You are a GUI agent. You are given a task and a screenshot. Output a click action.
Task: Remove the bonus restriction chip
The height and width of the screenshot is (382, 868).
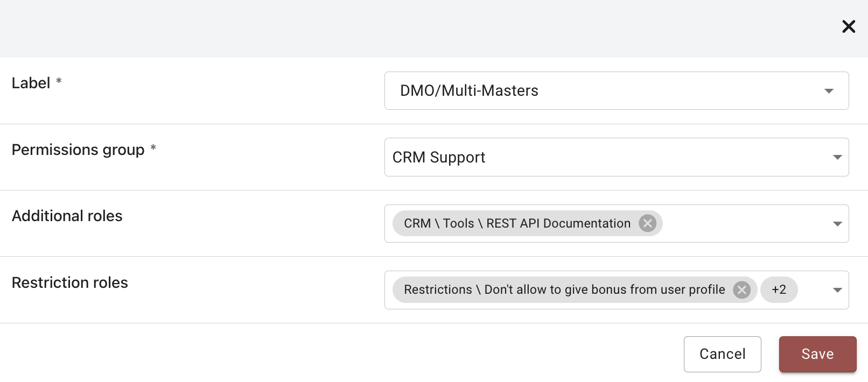[741, 290]
